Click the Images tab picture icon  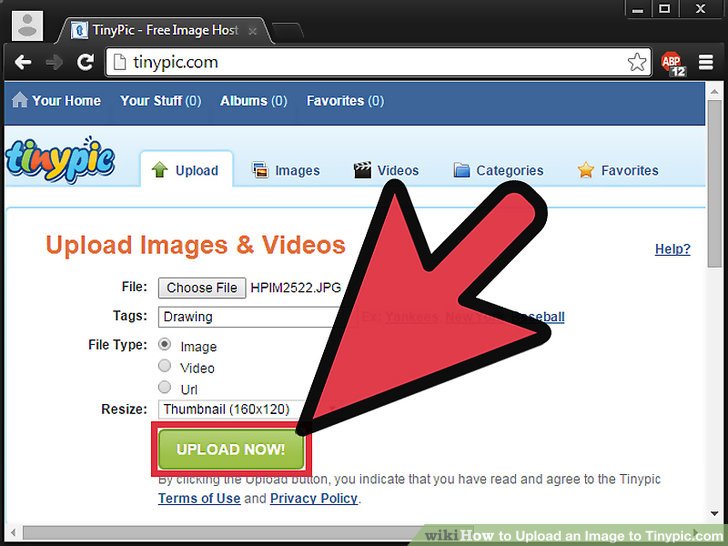260,170
